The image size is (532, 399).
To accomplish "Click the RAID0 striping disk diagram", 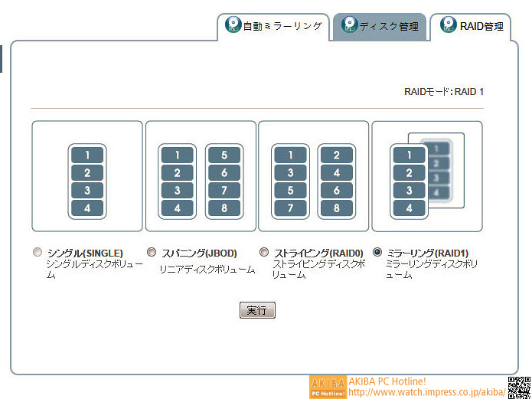I will [x=314, y=176].
